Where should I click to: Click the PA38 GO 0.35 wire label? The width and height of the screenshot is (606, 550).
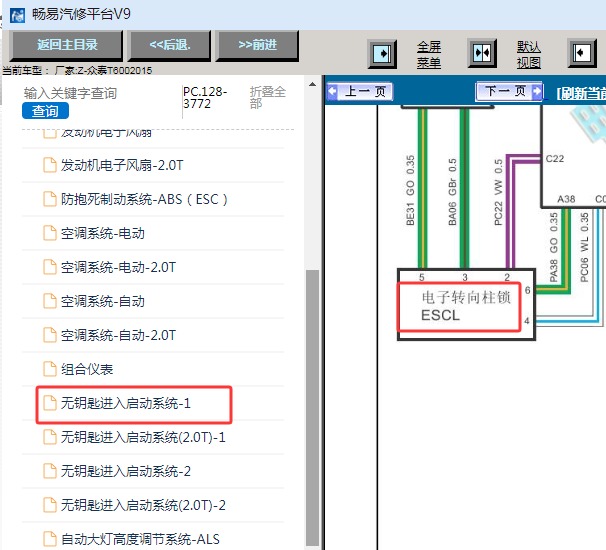553,247
